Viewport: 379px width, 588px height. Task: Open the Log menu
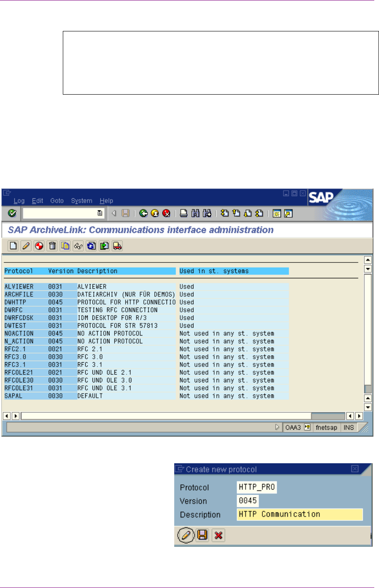click(x=19, y=200)
